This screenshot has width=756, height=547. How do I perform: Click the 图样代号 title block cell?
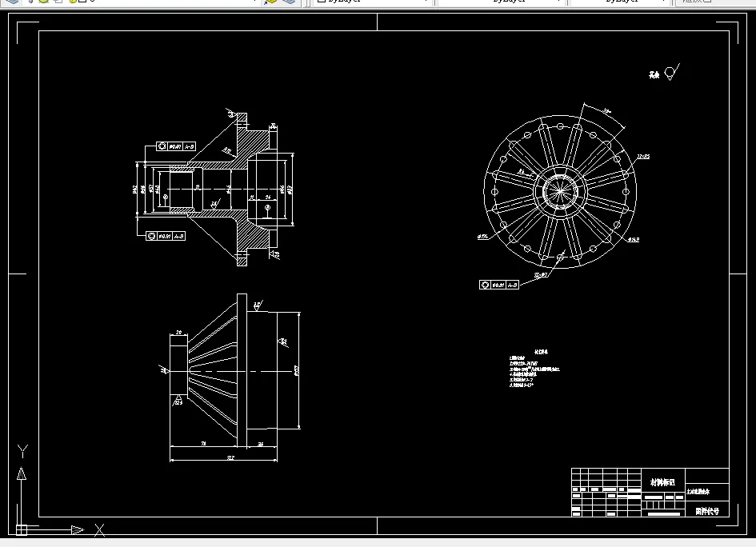click(x=707, y=511)
